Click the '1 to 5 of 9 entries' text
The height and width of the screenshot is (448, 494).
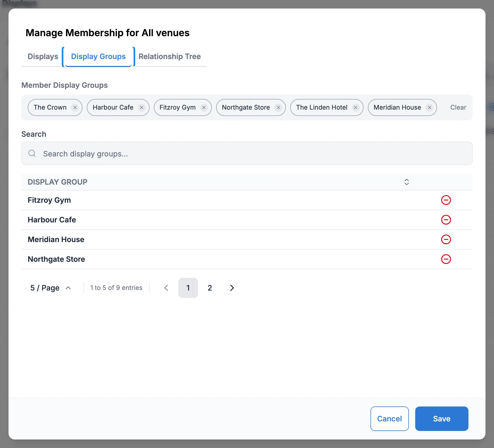tap(116, 288)
